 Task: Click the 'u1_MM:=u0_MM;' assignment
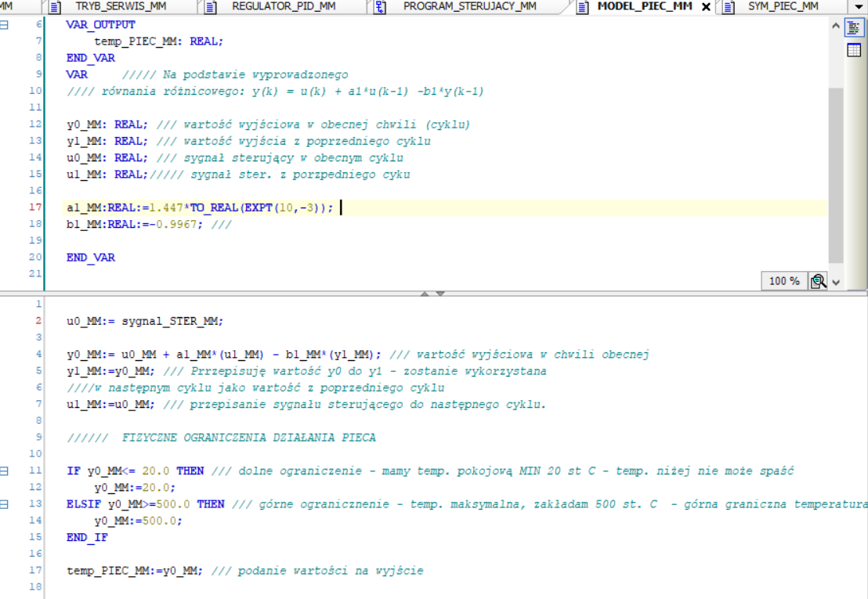110,404
